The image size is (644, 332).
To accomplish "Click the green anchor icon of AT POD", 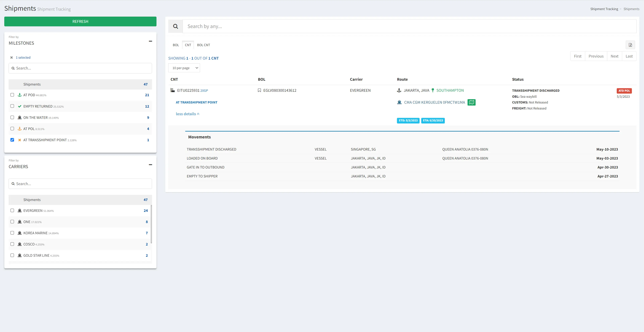I will click(20, 95).
